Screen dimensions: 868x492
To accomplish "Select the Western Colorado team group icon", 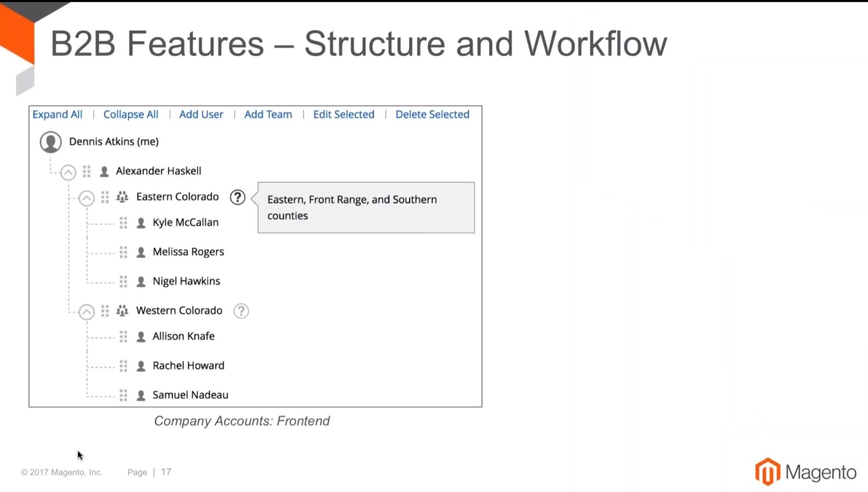I will pos(122,311).
